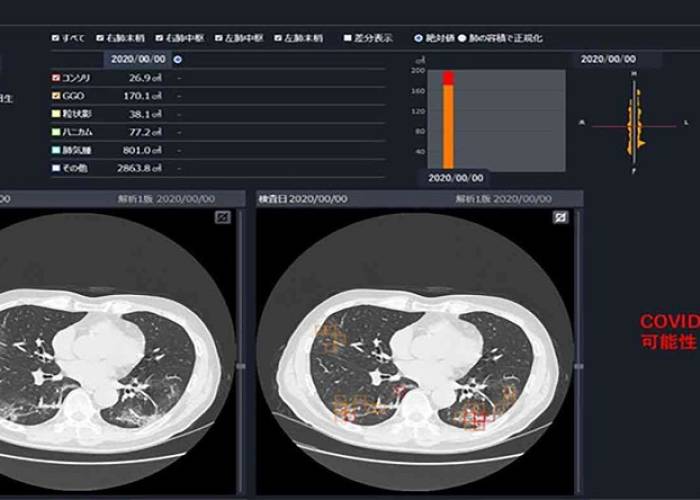
Task: Click the 26.9 ml コンソリ value
Action: click(x=145, y=78)
